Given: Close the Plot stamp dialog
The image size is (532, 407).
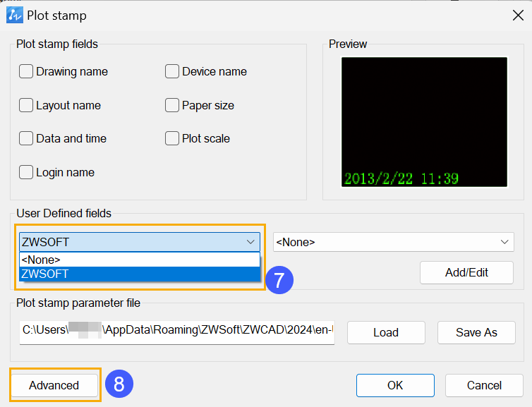Looking at the screenshot, I should point(518,15).
